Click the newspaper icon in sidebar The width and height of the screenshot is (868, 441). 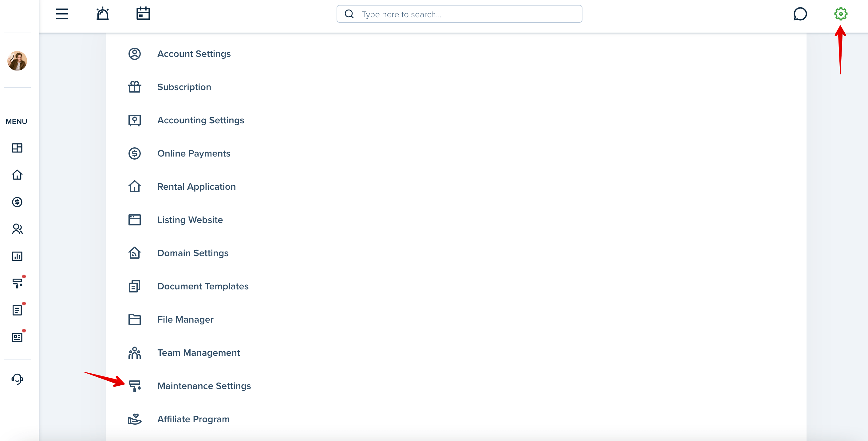(17, 337)
